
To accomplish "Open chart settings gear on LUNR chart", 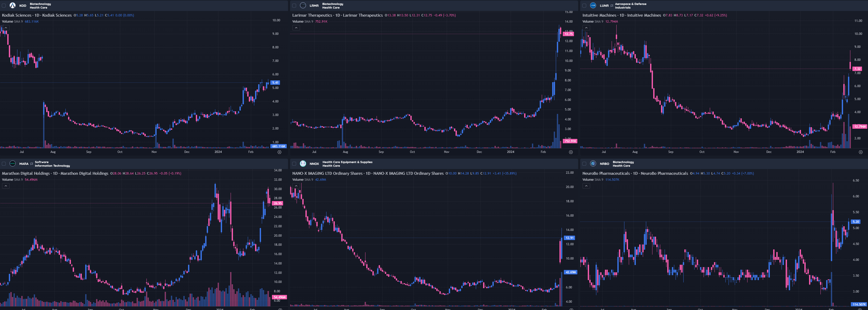I will pos(860,152).
